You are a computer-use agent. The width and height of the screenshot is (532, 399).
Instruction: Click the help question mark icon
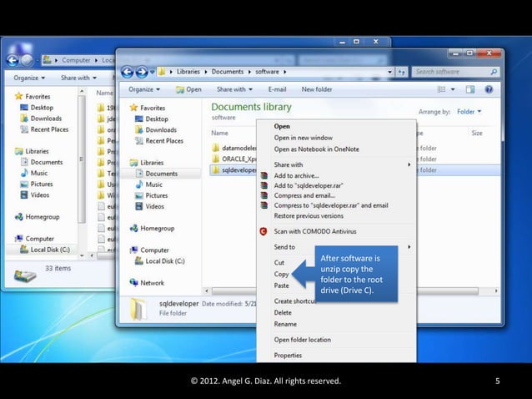coord(489,89)
